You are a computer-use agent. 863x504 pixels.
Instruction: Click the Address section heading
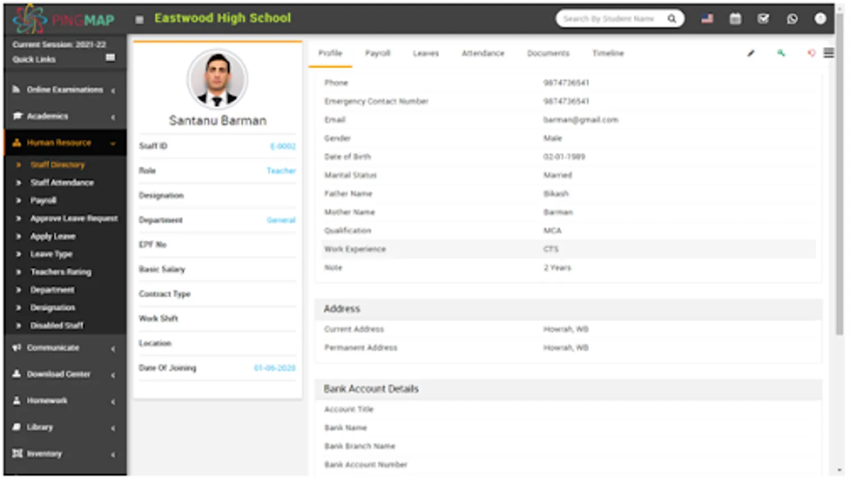point(342,309)
